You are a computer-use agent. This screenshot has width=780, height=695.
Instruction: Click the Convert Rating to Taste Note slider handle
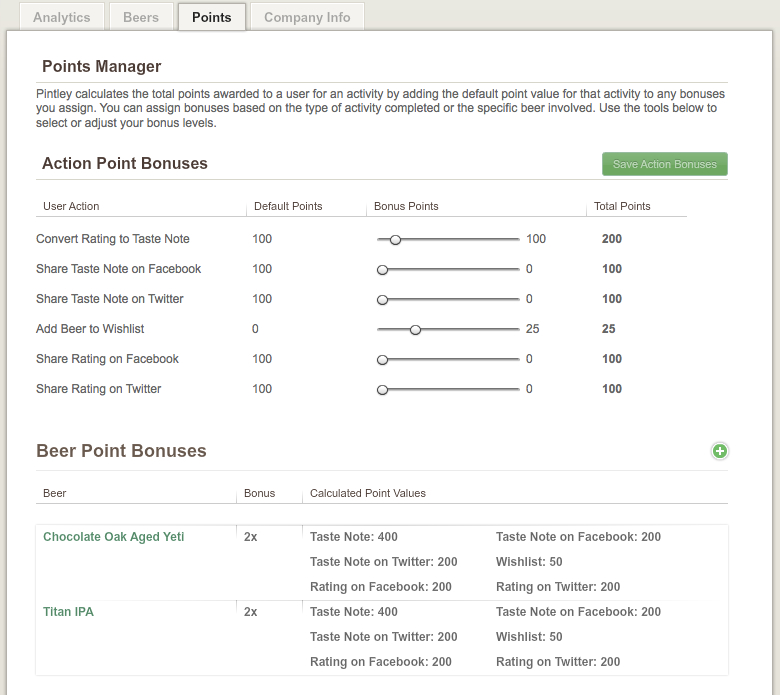[x=395, y=240]
